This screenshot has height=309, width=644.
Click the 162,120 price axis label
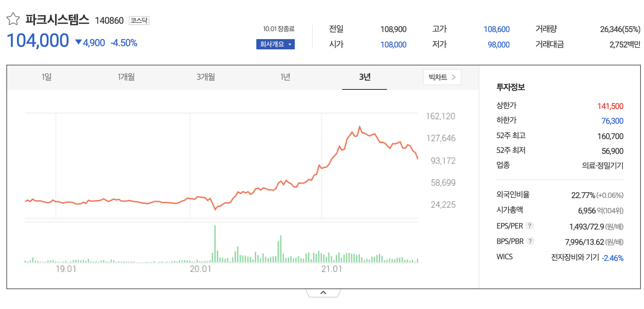coord(441,116)
